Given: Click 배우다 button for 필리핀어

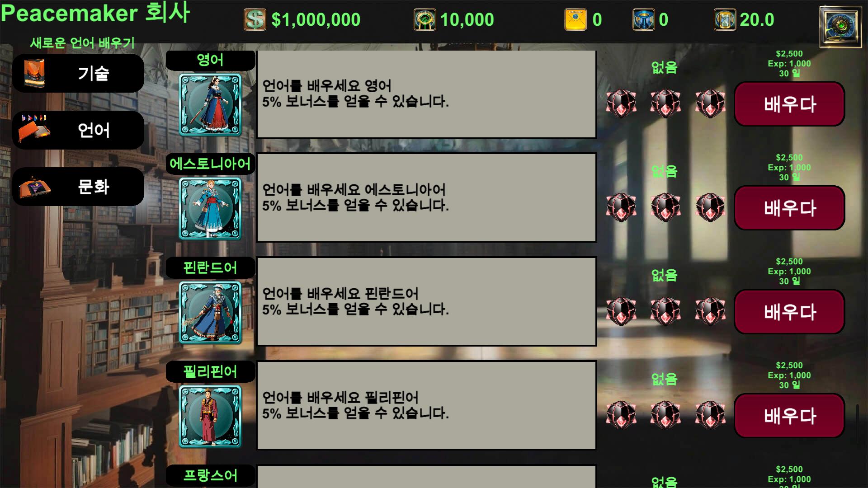Looking at the screenshot, I should click(789, 416).
